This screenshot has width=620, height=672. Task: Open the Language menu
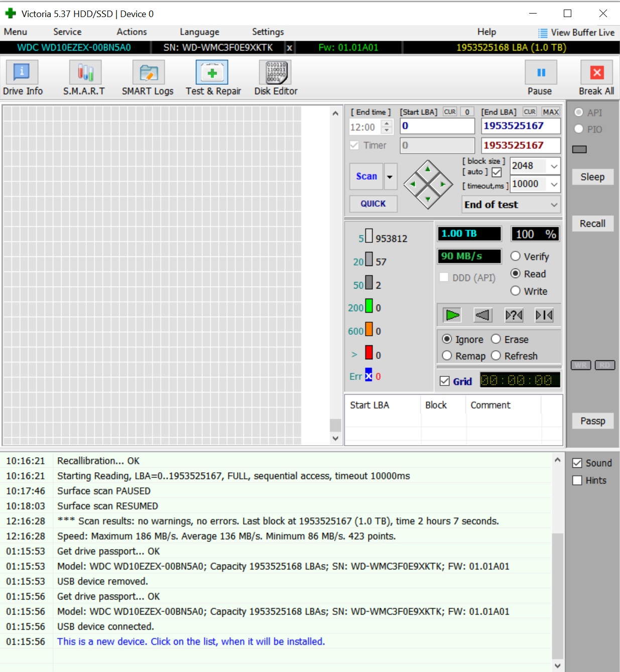(199, 32)
